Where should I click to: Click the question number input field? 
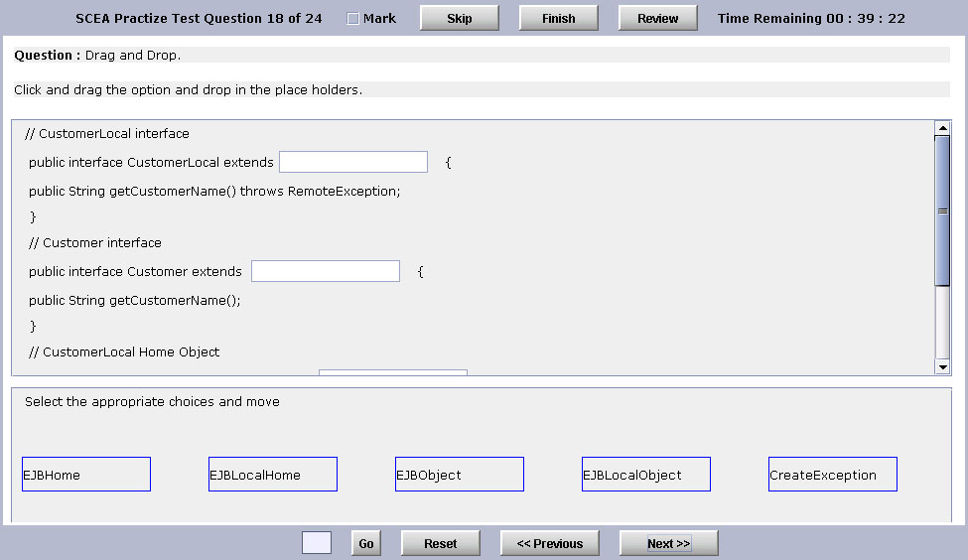317,543
